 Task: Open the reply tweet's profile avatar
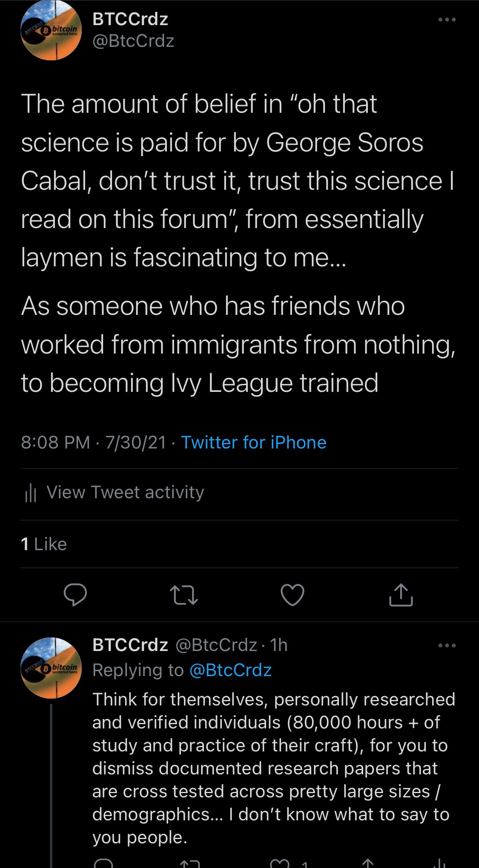coord(51,668)
